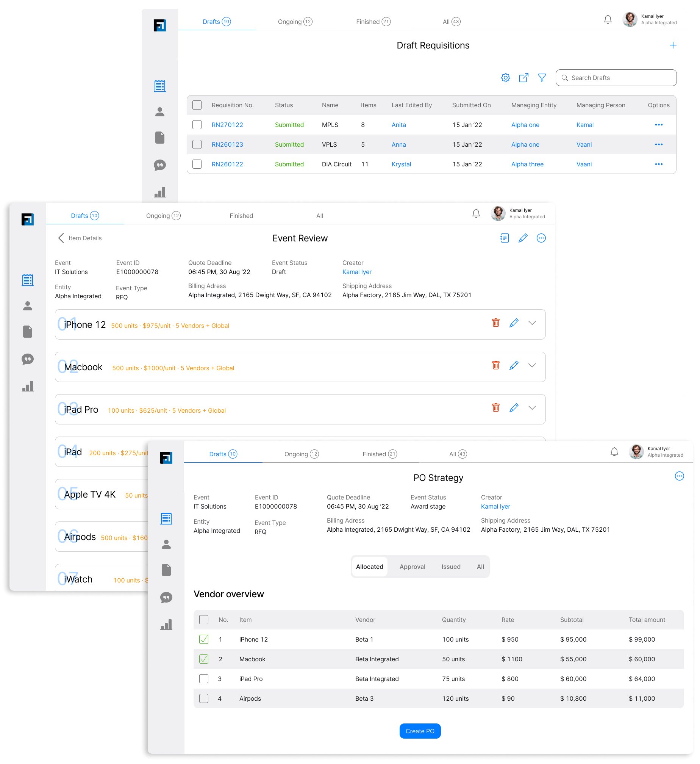The width and height of the screenshot is (700, 764).
Task: Edit the Macbook item with pencil icon
Action: (x=514, y=365)
